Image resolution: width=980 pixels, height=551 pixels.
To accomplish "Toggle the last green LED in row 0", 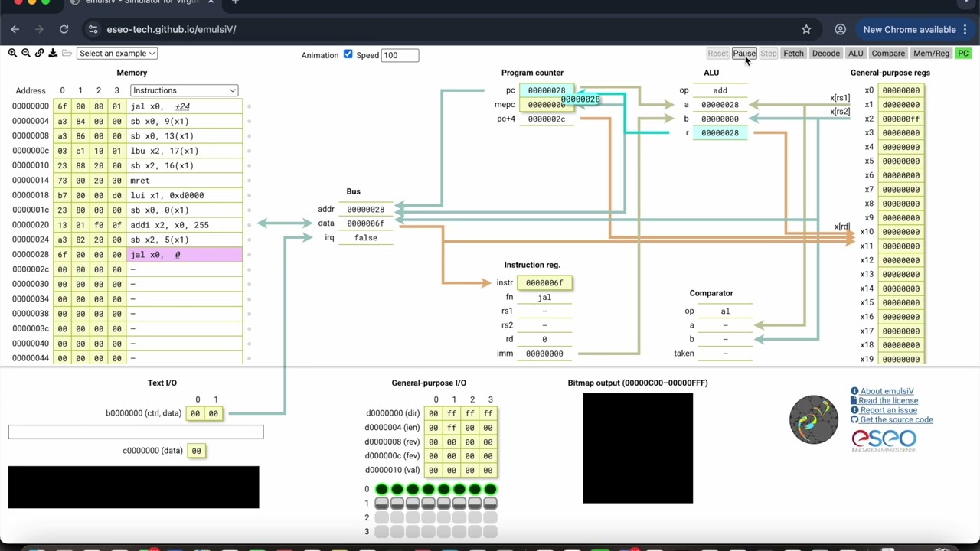I will (490, 489).
